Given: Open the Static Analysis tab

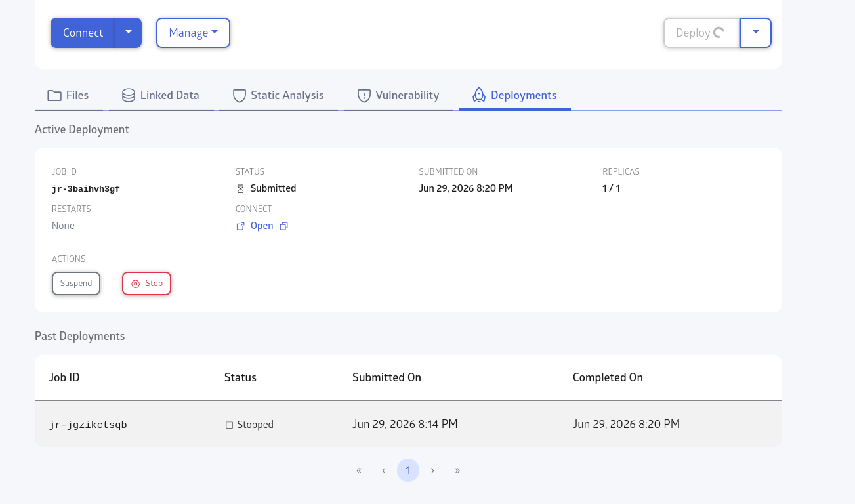Looking at the screenshot, I should 278,95.
